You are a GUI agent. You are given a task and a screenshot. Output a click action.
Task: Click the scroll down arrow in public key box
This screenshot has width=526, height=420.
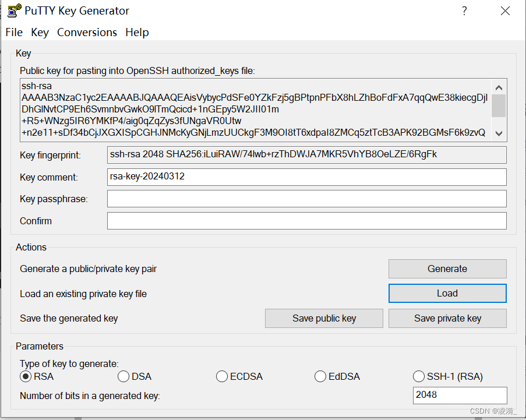click(x=499, y=133)
